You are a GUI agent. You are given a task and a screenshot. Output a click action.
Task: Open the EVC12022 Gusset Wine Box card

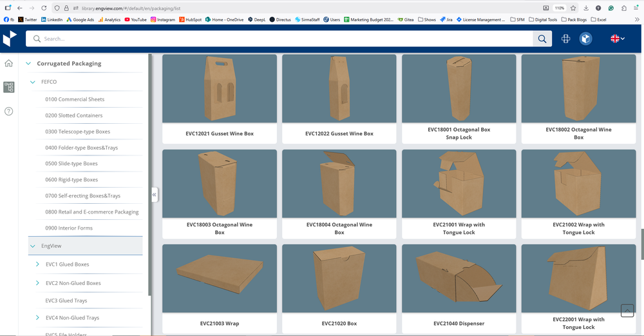click(339, 99)
